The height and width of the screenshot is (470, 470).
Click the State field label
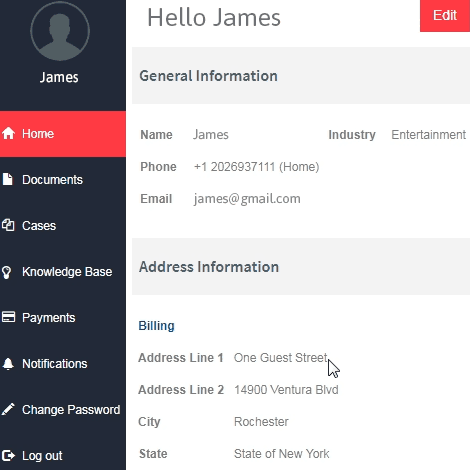(x=153, y=454)
